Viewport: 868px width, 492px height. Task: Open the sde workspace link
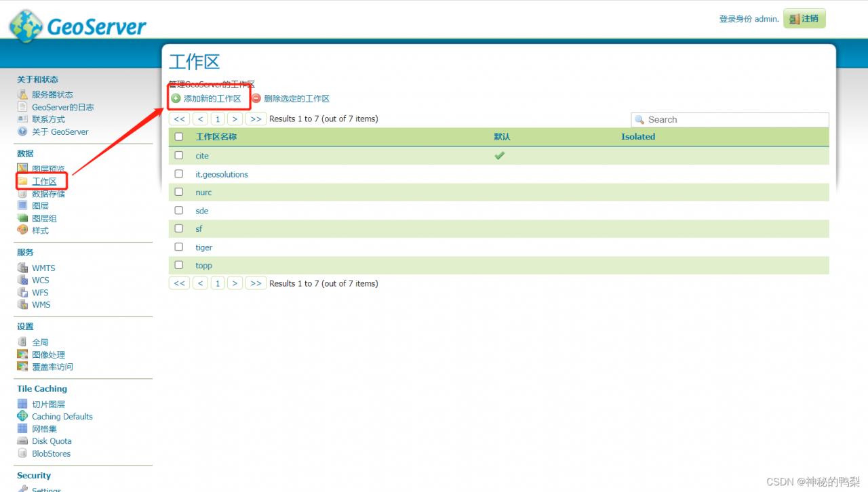[202, 211]
